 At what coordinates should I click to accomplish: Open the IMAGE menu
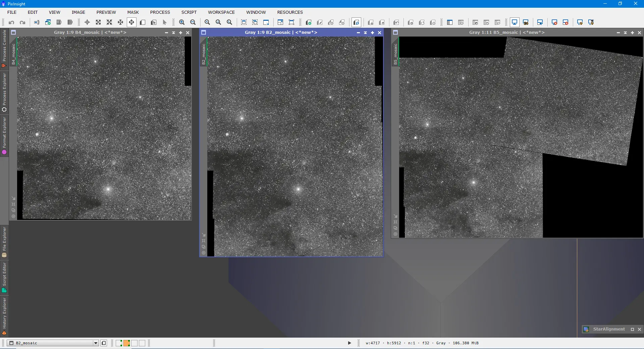(x=78, y=12)
